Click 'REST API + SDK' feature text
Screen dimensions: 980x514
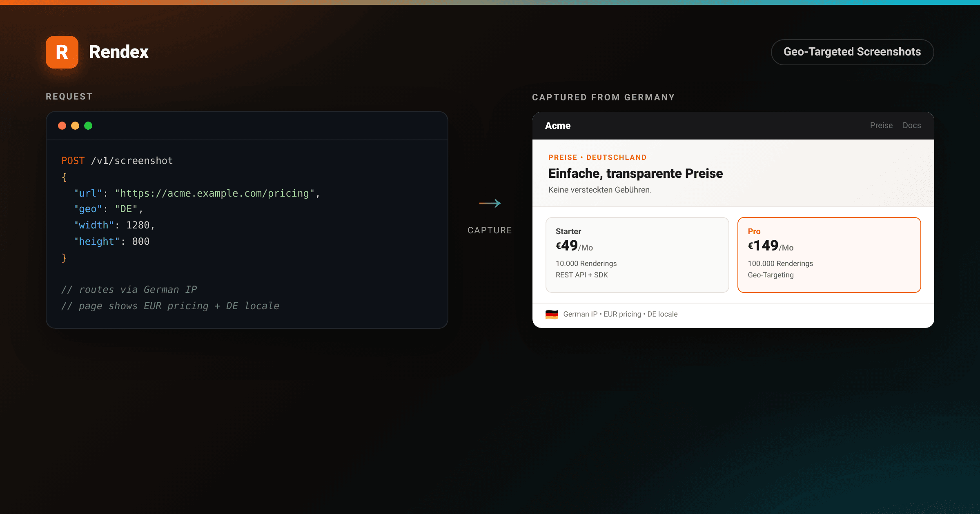(582, 275)
